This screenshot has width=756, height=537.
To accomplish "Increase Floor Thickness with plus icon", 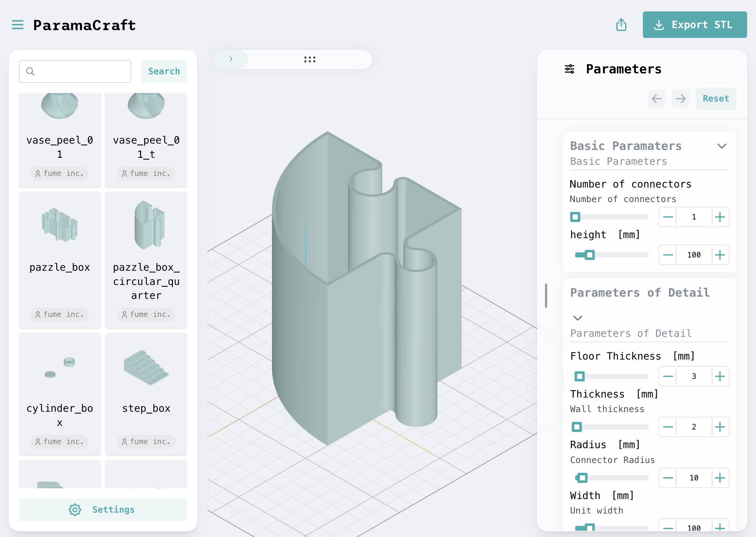I will click(x=720, y=376).
